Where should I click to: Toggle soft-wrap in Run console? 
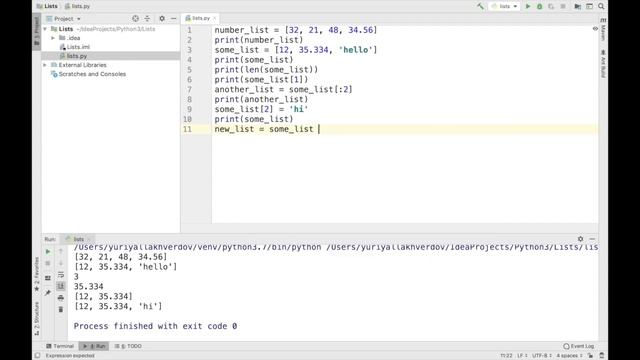(x=61, y=275)
